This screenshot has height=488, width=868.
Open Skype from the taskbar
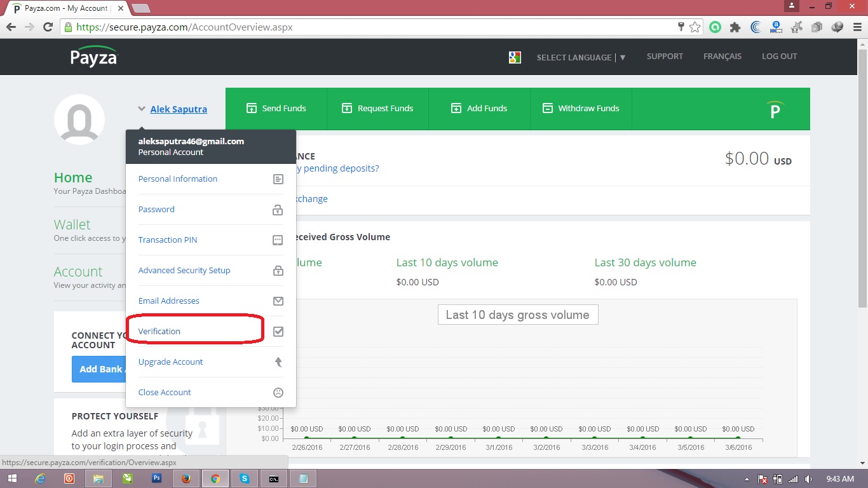point(245,478)
